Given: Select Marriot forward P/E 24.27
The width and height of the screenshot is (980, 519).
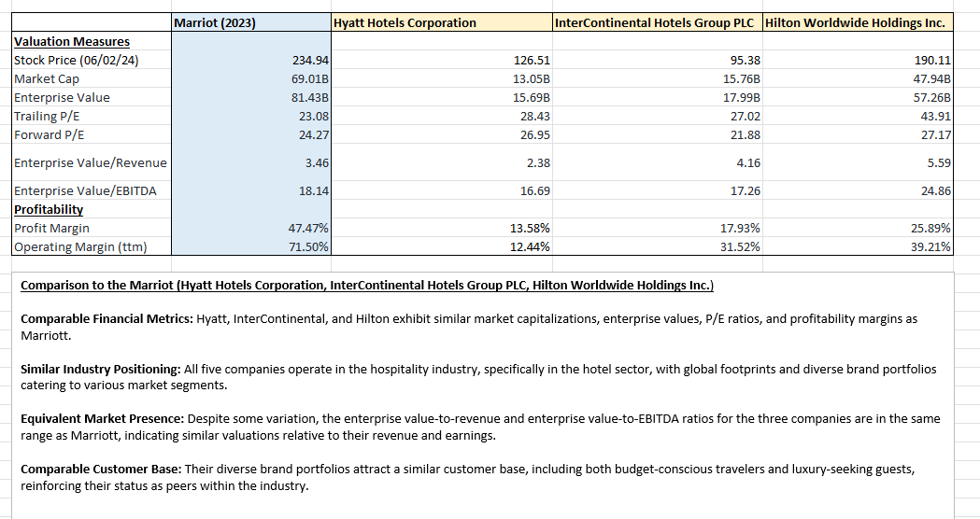Looking at the screenshot, I should point(251,135).
